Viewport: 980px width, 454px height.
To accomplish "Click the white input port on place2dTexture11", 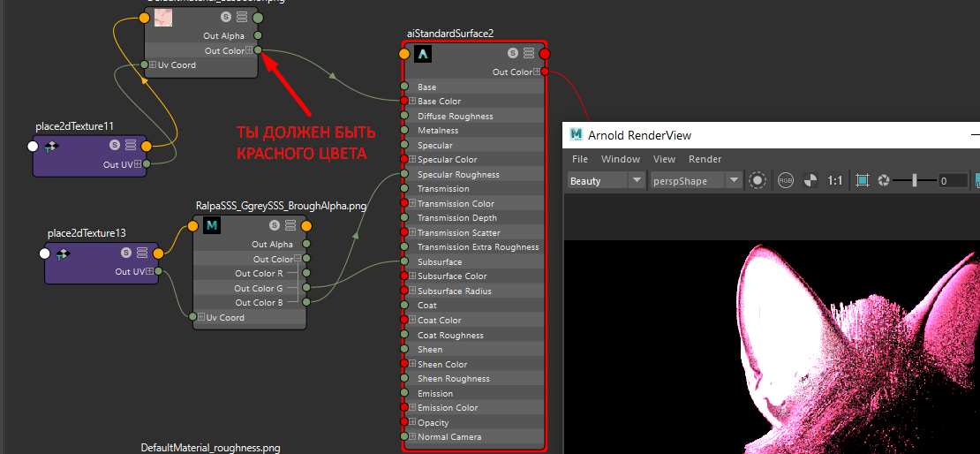I will 33,147.
